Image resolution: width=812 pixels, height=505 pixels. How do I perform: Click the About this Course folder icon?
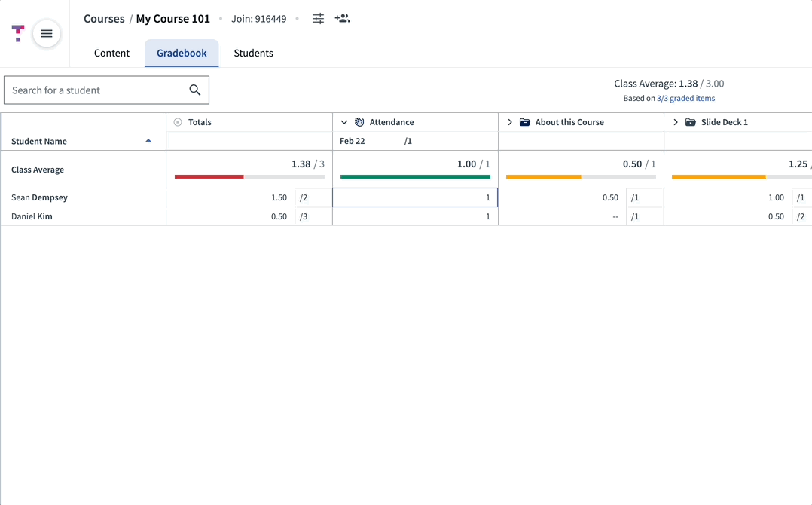point(524,122)
